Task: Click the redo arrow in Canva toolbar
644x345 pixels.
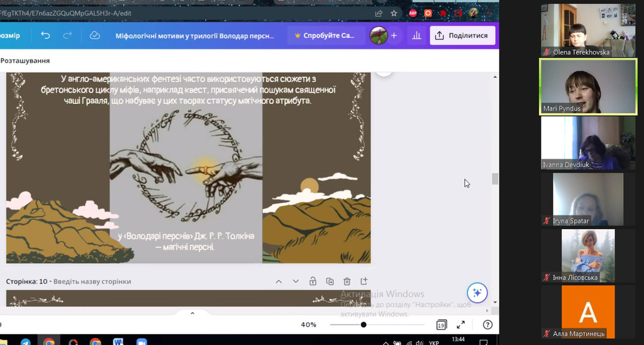Action: click(67, 35)
